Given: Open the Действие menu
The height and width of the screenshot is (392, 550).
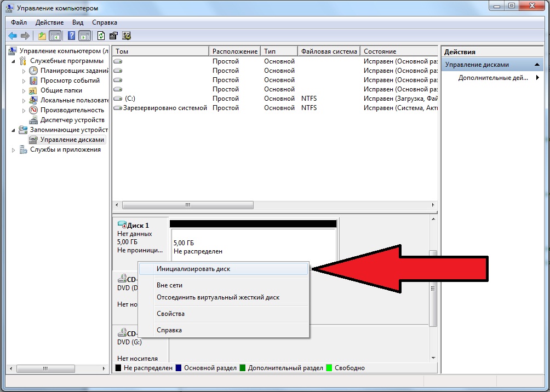Looking at the screenshot, I should pos(49,22).
